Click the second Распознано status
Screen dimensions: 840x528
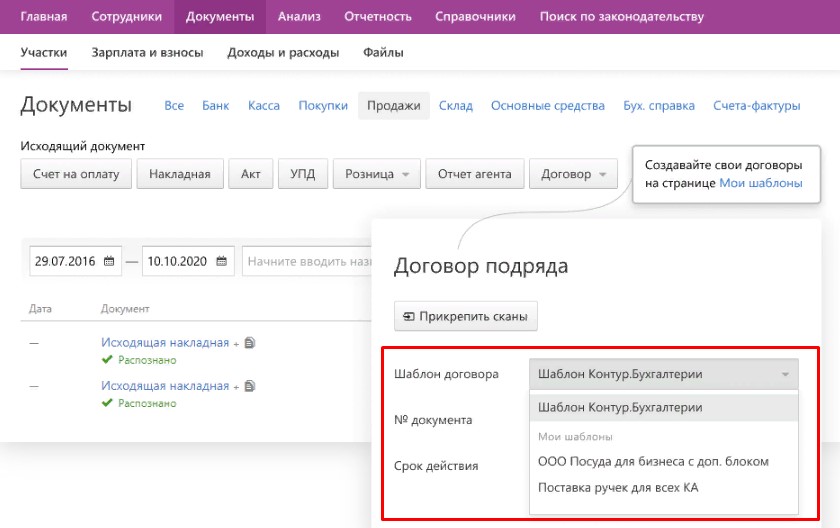point(147,404)
